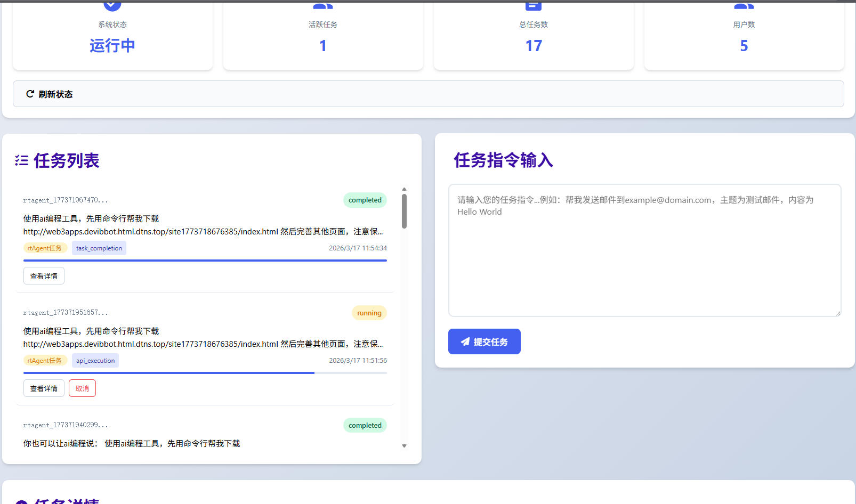Click the api_execution tag
This screenshot has height=504, width=856.
click(95, 360)
